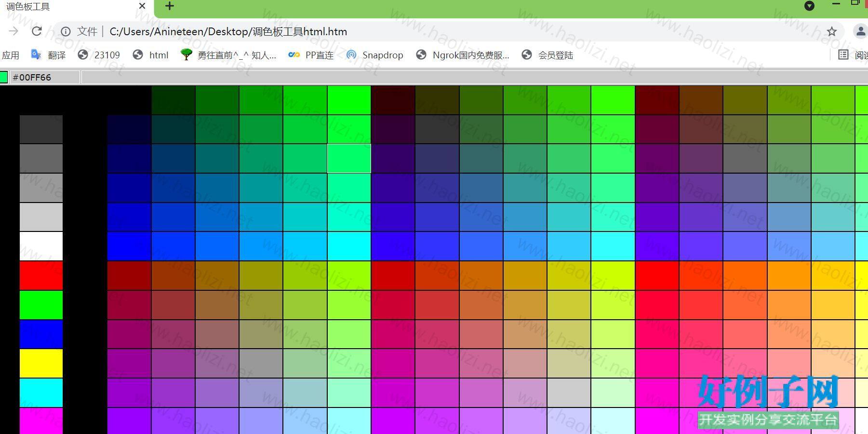This screenshot has height=434, width=868.
Task: Pick the violet #6600FF swatch
Action: 657,246
